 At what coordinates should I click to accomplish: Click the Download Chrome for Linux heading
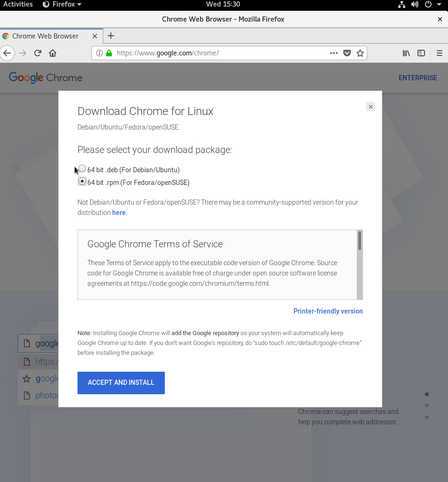[146, 111]
